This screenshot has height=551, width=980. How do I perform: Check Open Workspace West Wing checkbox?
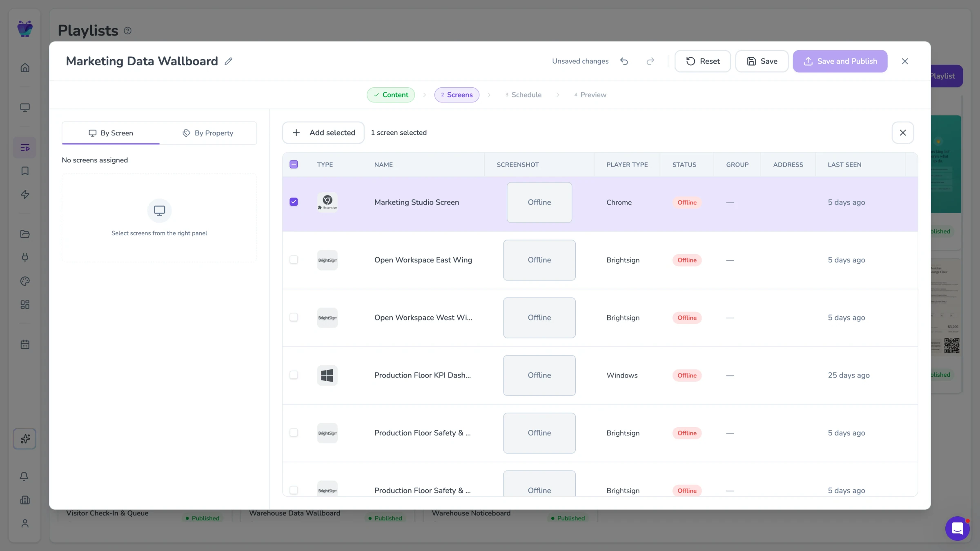pyautogui.click(x=294, y=317)
